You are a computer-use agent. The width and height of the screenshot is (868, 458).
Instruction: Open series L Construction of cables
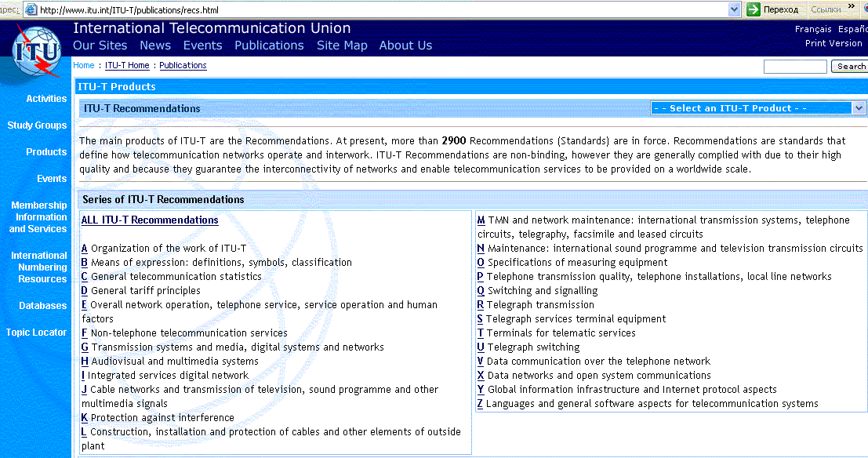pyautogui.click(x=84, y=432)
